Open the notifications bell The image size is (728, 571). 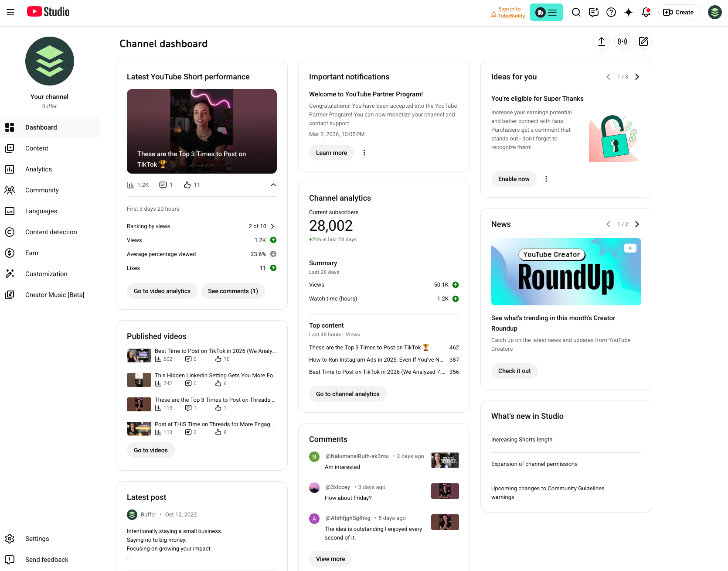pos(645,12)
